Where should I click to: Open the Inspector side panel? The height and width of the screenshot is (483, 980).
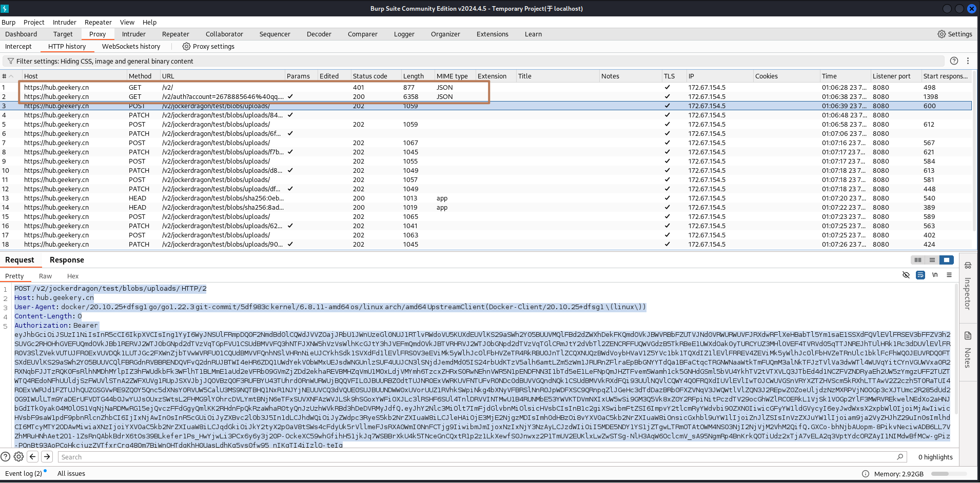coord(968,287)
